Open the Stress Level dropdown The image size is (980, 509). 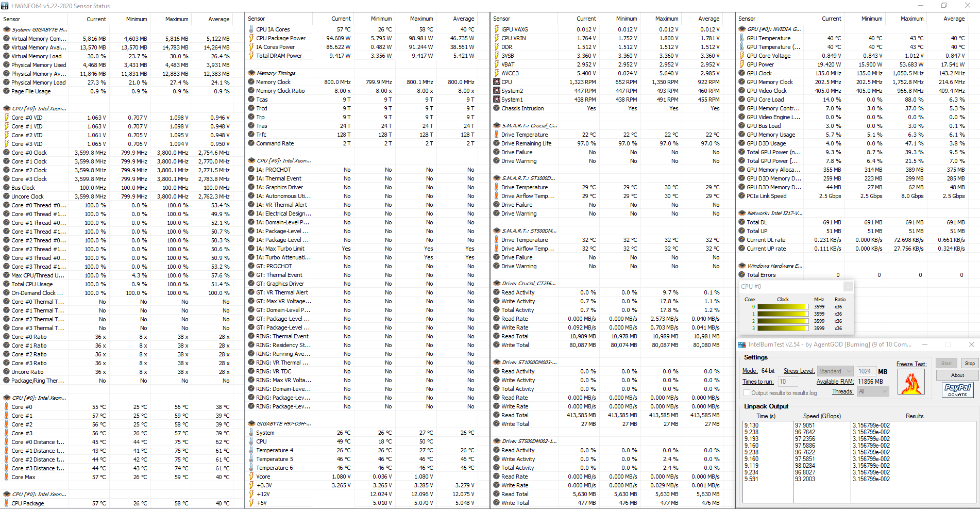tap(835, 371)
